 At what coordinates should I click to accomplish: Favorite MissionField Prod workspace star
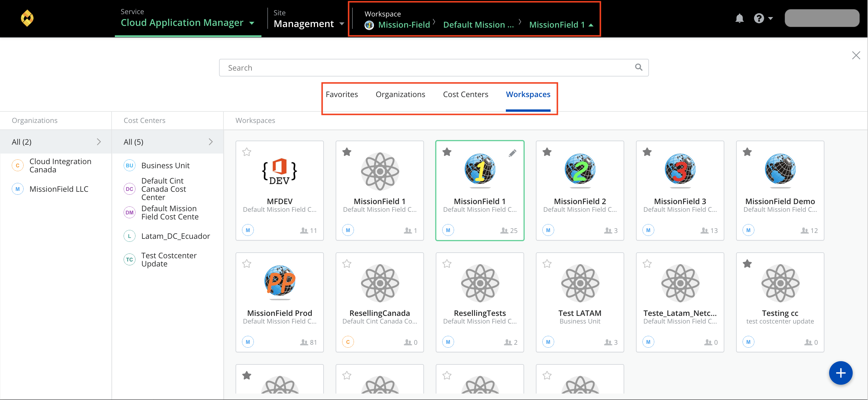point(247,264)
